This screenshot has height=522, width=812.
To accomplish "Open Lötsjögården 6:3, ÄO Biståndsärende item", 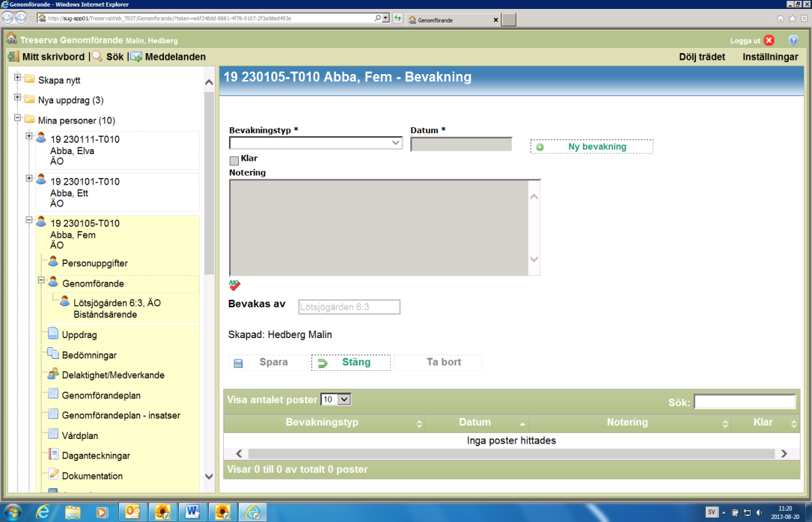I will (117, 308).
